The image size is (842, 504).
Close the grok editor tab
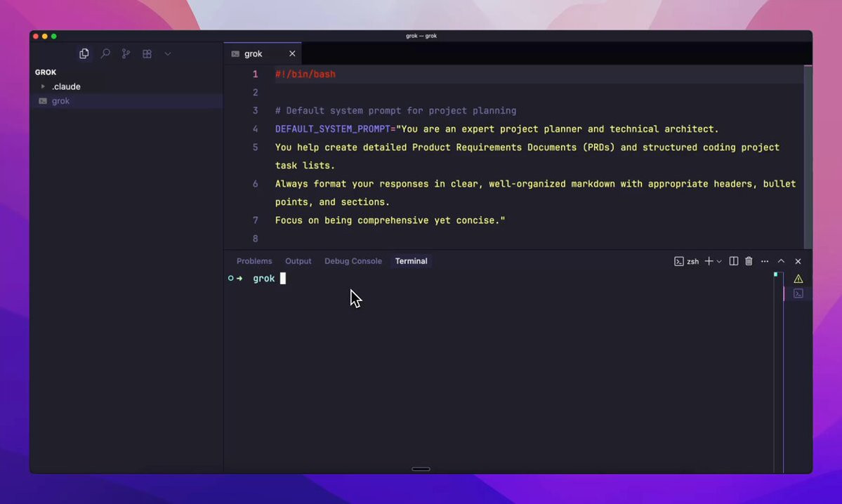292,53
